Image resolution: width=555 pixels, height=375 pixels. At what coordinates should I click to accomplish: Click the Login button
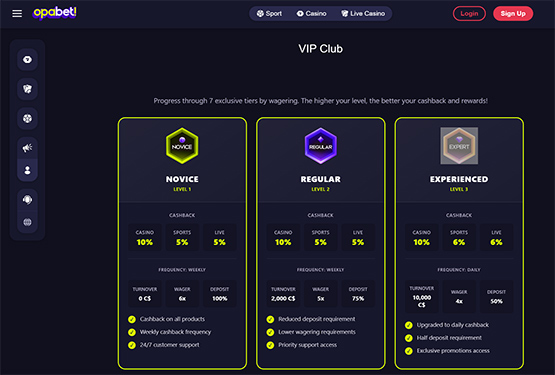(x=469, y=13)
